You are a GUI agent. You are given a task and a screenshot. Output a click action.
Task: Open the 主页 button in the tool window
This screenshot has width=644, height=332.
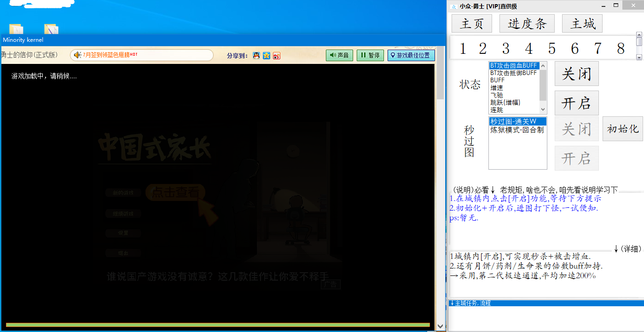point(472,23)
